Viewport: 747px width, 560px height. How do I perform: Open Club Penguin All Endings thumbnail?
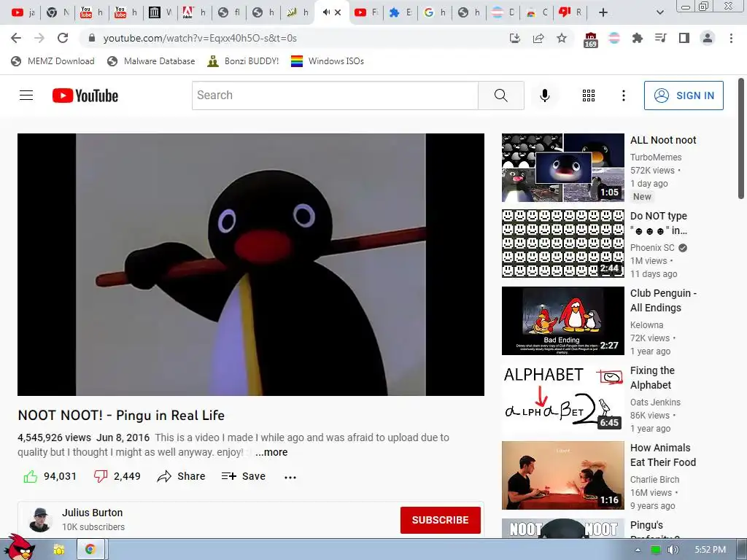click(562, 321)
